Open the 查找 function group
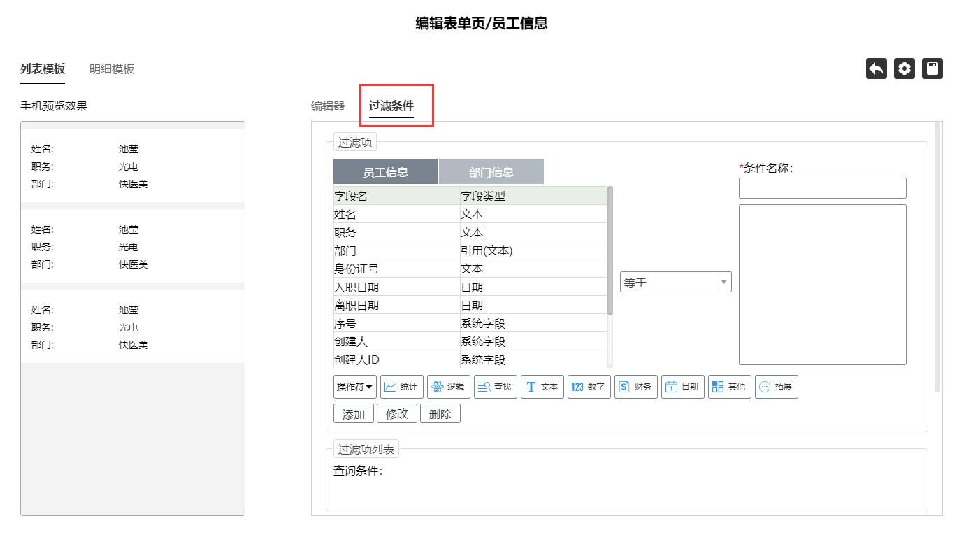 [x=496, y=387]
